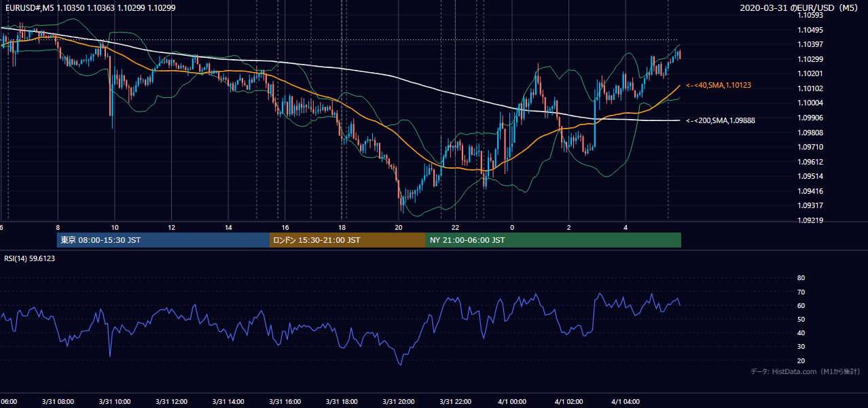
Task: Click price axis value 1.09219
Action: point(810,221)
